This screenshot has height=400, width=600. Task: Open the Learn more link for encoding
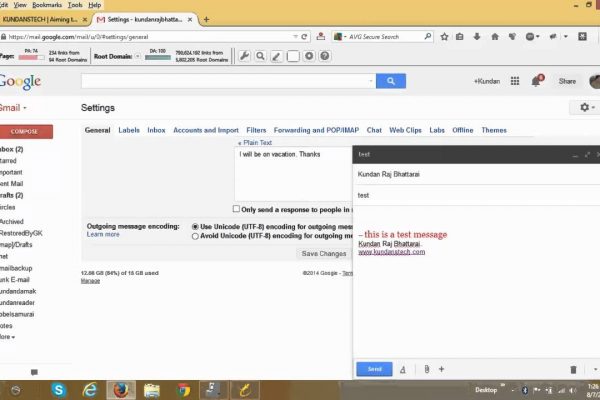(103, 234)
